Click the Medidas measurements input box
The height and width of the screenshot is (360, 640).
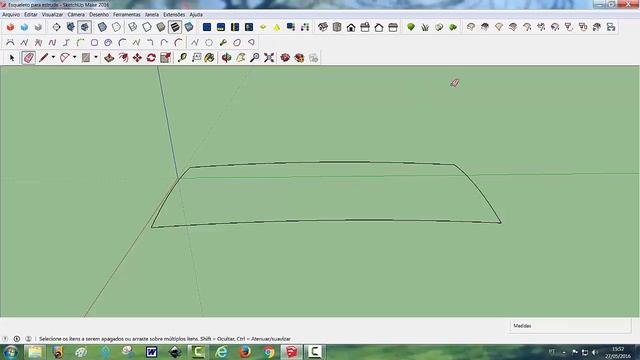coord(570,326)
